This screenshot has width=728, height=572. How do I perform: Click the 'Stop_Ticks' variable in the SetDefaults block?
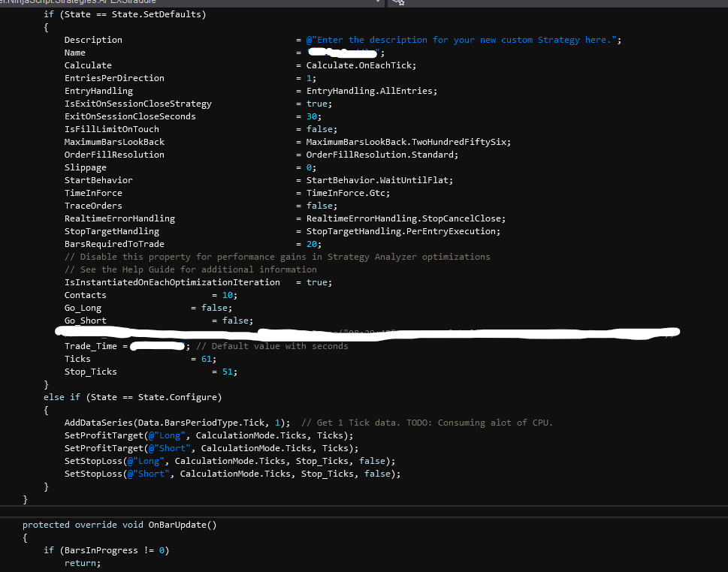[91, 372]
